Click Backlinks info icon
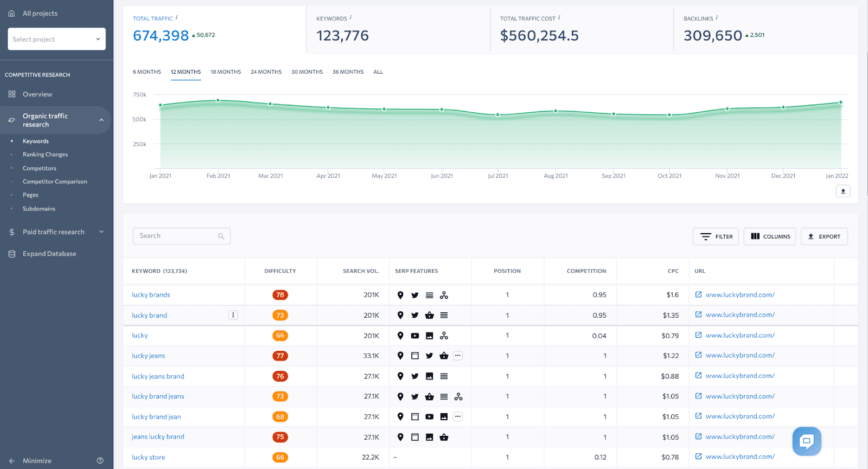The height and width of the screenshot is (469, 868). tap(717, 17)
